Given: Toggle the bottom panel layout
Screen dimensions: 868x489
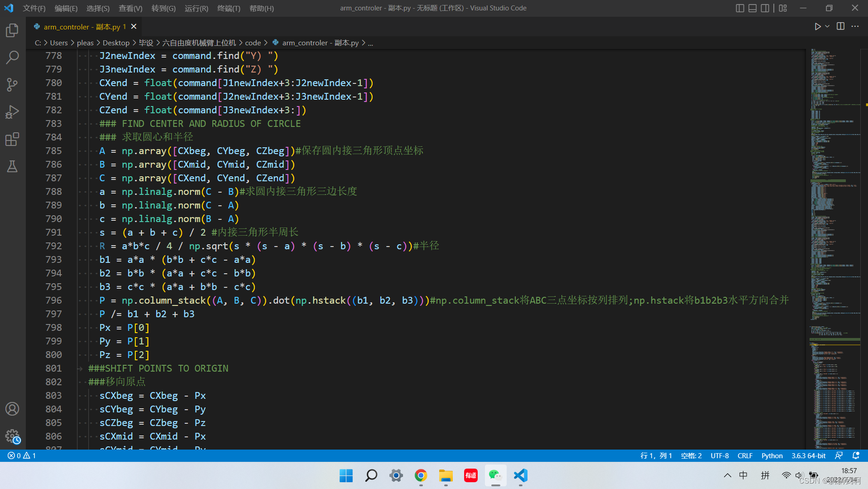Looking at the screenshot, I should pyautogui.click(x=753, y=8).
